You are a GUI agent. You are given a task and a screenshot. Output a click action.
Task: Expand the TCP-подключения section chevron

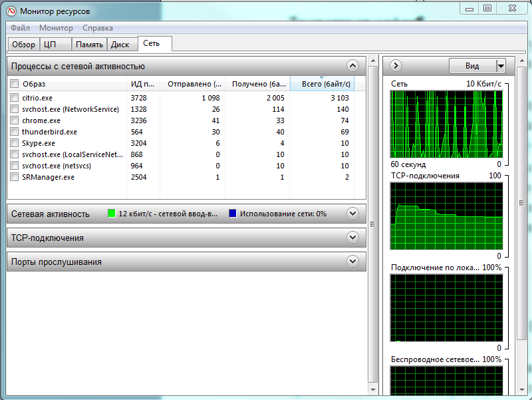[x=353, y=237]
